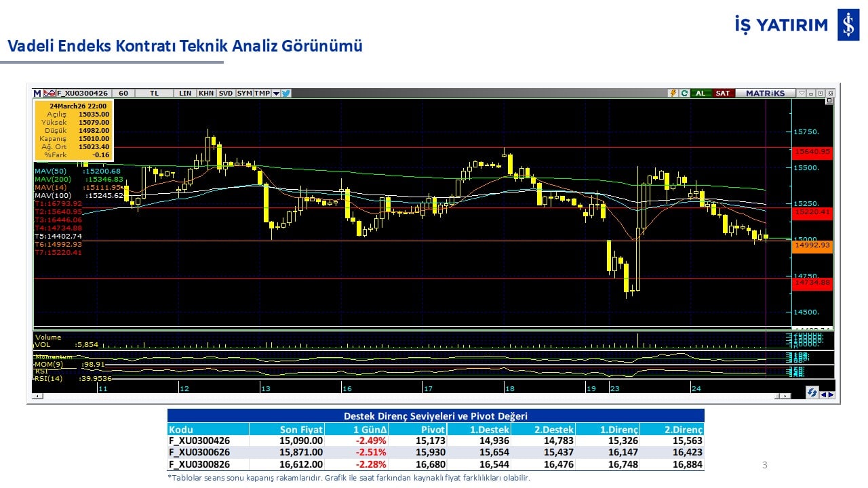
Task: Toggle the SVD chart option
Action: [x=226, y=94]
